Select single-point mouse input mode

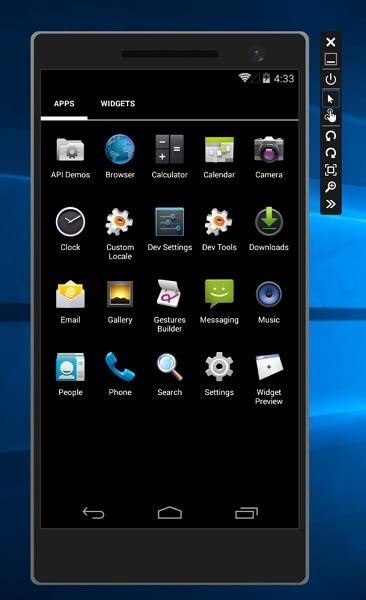[331, 99]
